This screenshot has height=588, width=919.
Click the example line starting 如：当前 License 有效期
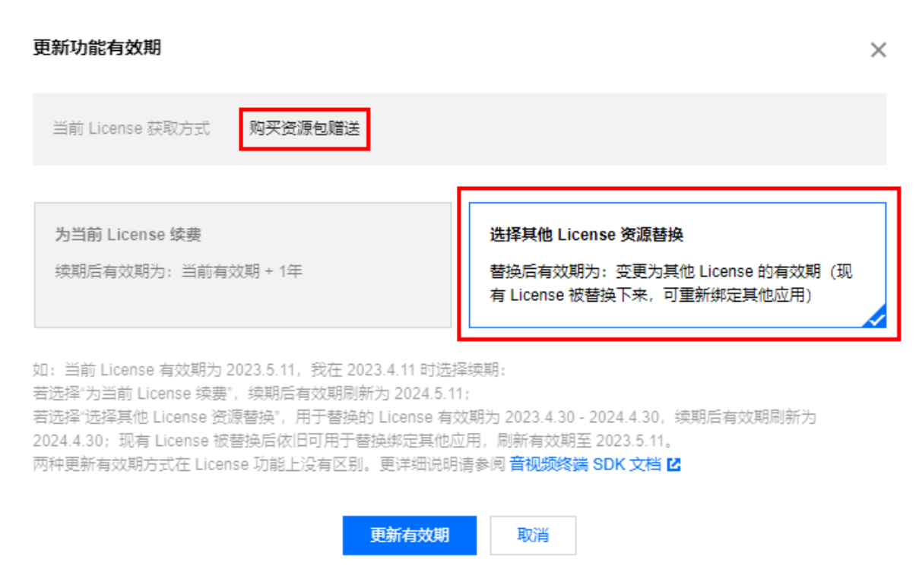(269, 370)
